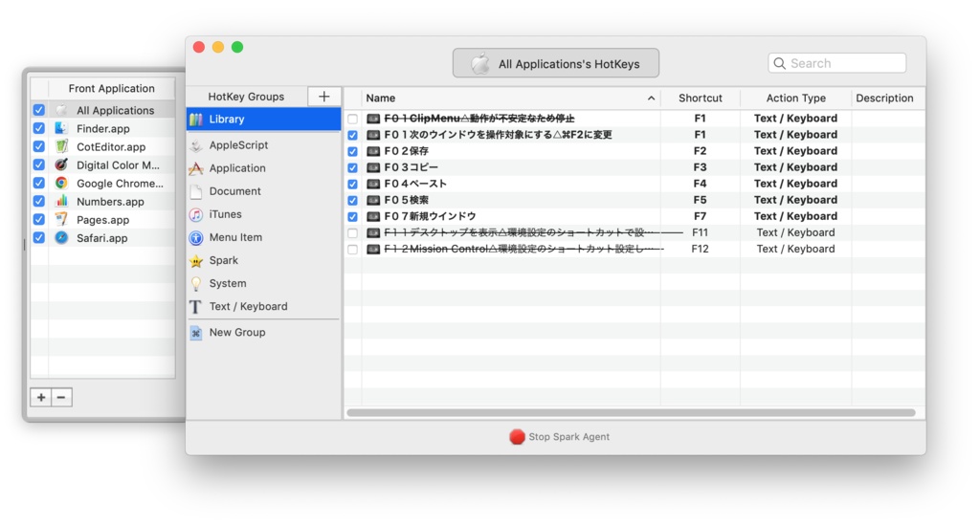Choose the Text / Keyboard T icon
The height and width of the screenshot is (526, 980).
pos(196,307)
